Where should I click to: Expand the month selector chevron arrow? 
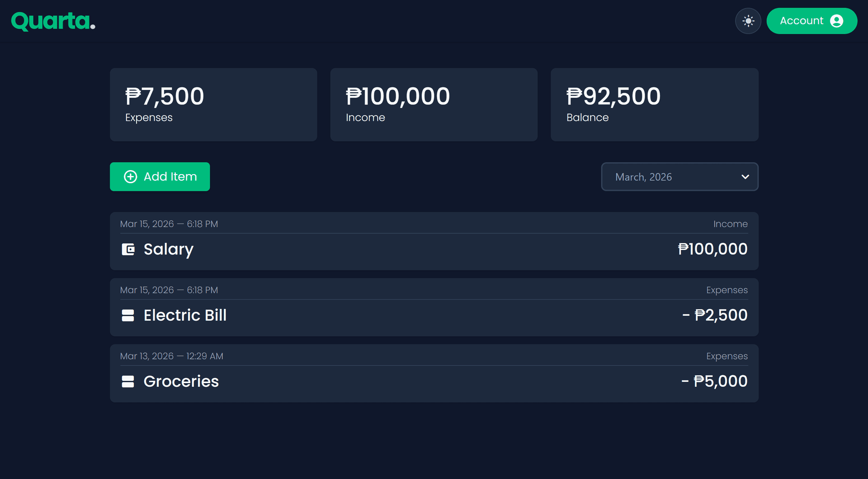[745, 177]
